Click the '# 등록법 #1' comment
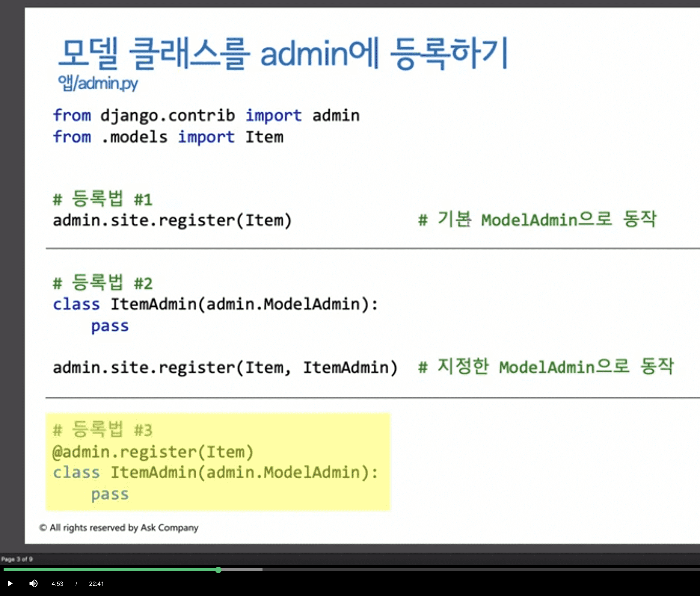The width and height of the screenshot is (700, 596). [x=102, y=199]
